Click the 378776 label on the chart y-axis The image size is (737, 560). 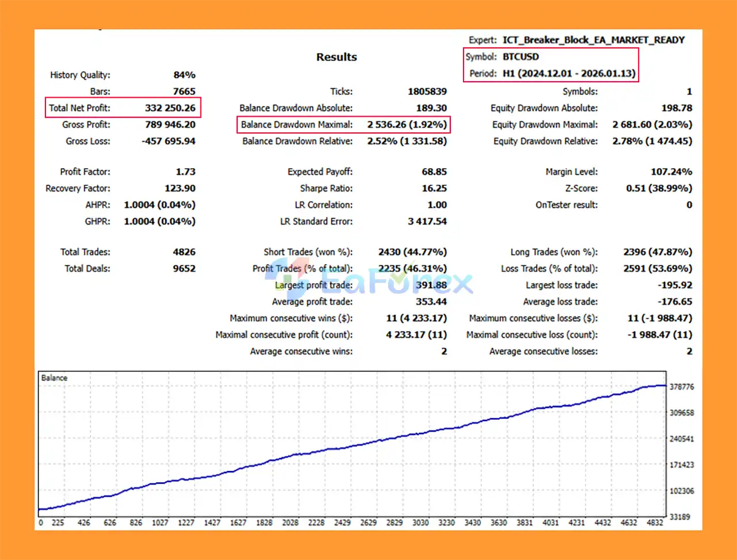click(x=682, y=387)
